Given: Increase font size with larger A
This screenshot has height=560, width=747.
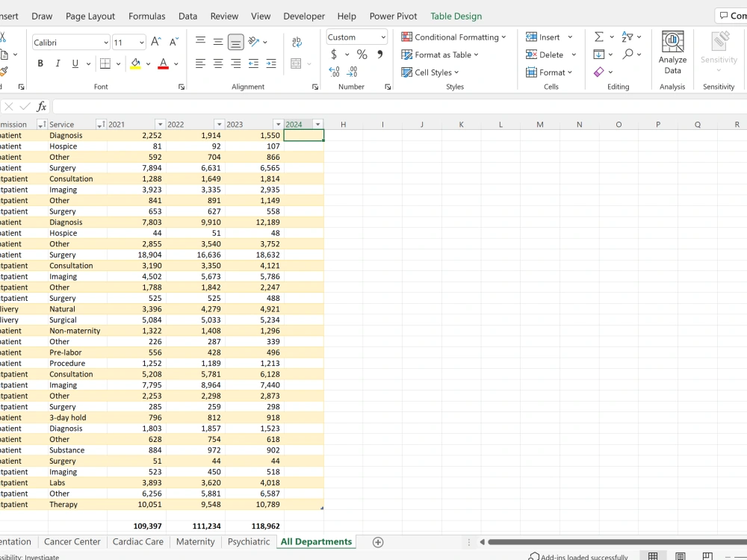Looking at the screenshot, I should (x=156, y=42).
